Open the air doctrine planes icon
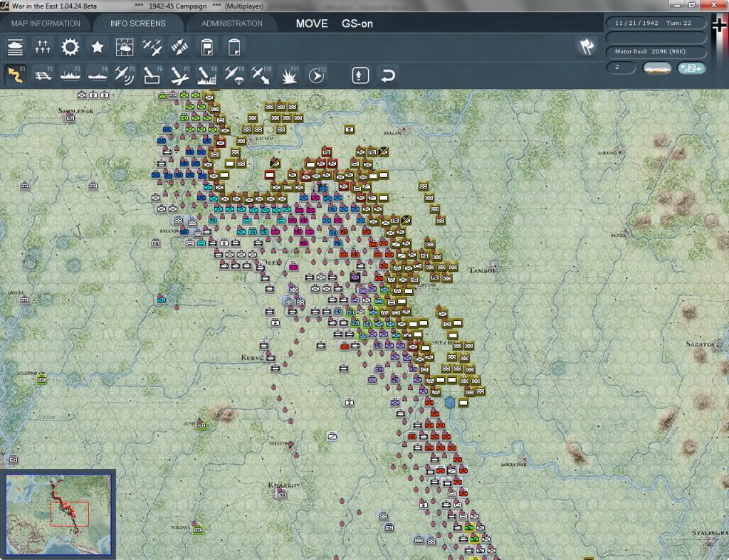729x560 pixels. tap(152, 47)
